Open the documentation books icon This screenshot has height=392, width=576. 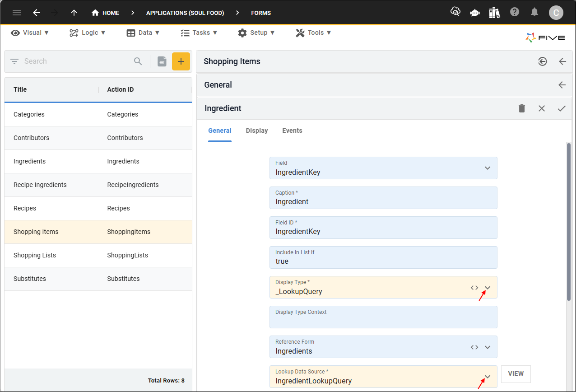pos(494,12)
